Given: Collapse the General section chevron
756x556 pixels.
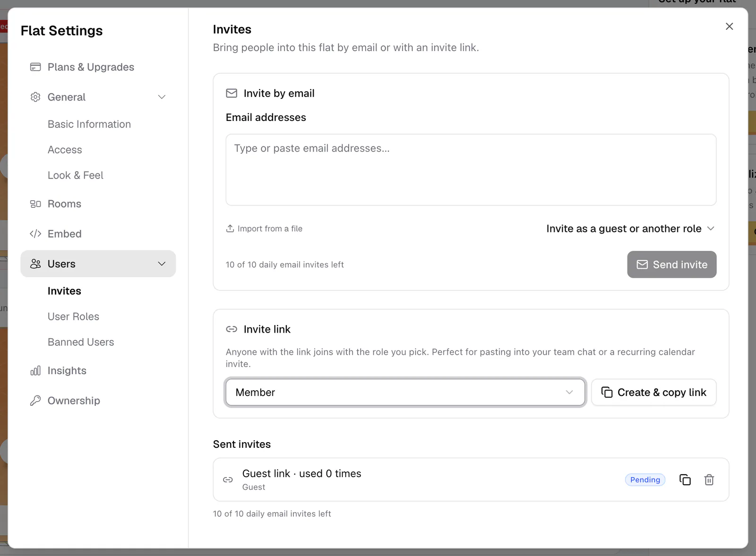Looking at the screenshot, I should 162,97.
